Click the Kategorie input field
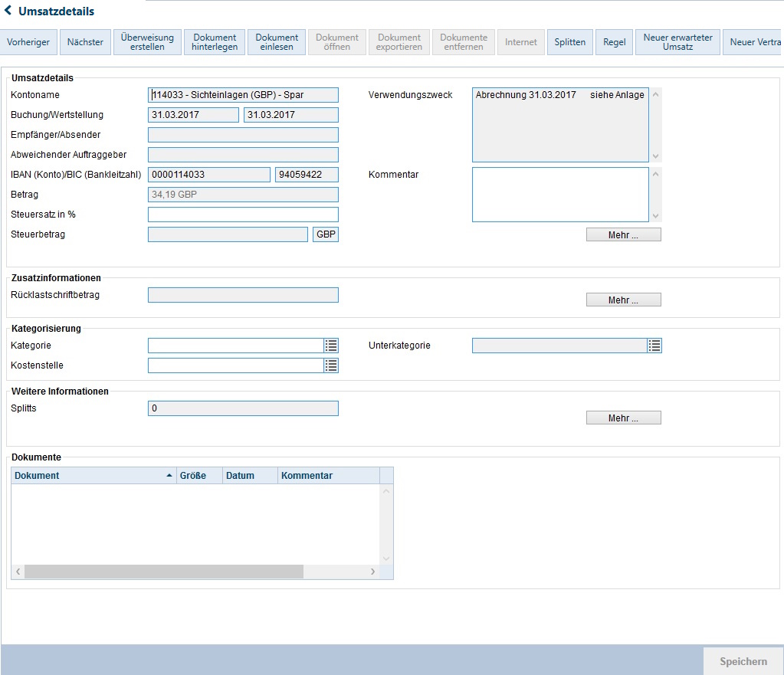 [x=236, y=346]
